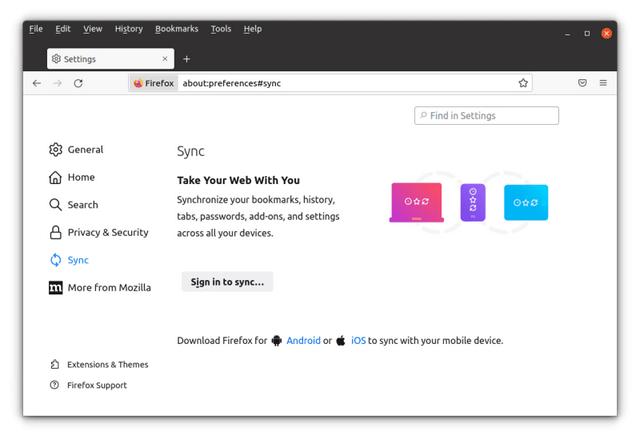Screen dimensions: 640x440
Task: Open Search settings category
Action: (x=73, y=205)
